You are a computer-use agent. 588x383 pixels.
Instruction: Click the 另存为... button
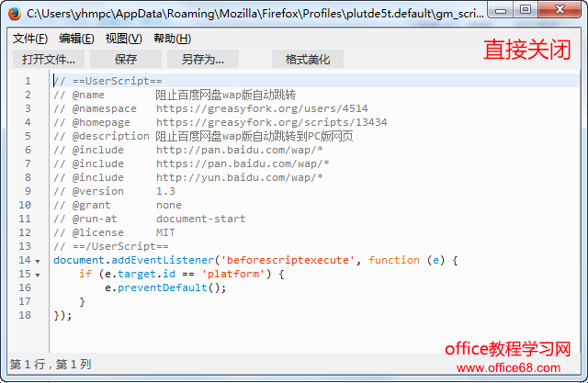[x=203, y=59]
